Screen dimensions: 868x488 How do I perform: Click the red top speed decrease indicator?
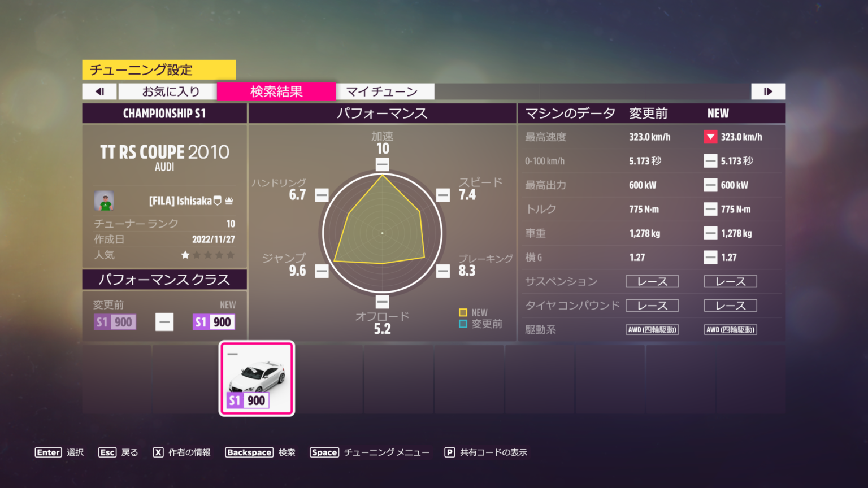pyautogui.click(x=710, y=137)
